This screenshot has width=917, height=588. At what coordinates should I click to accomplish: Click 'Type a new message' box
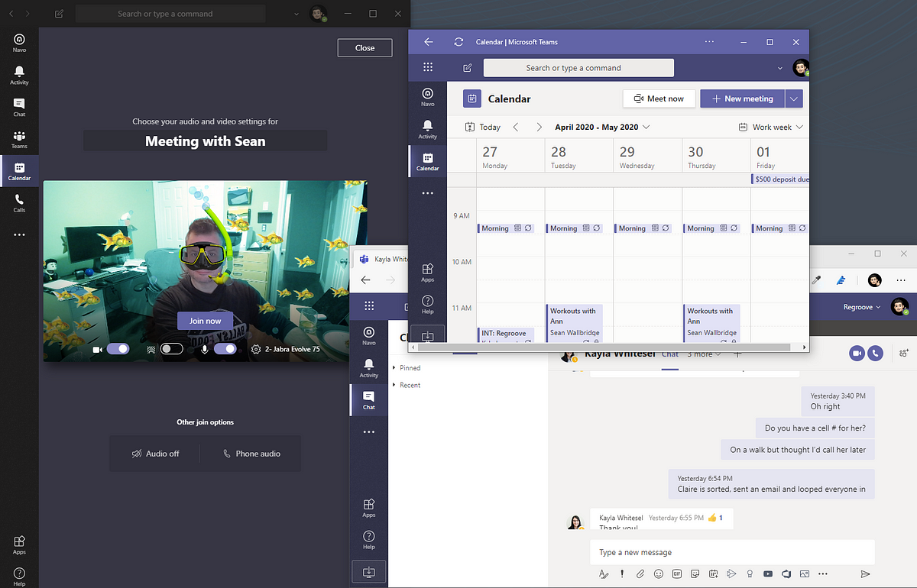(732, 552)
